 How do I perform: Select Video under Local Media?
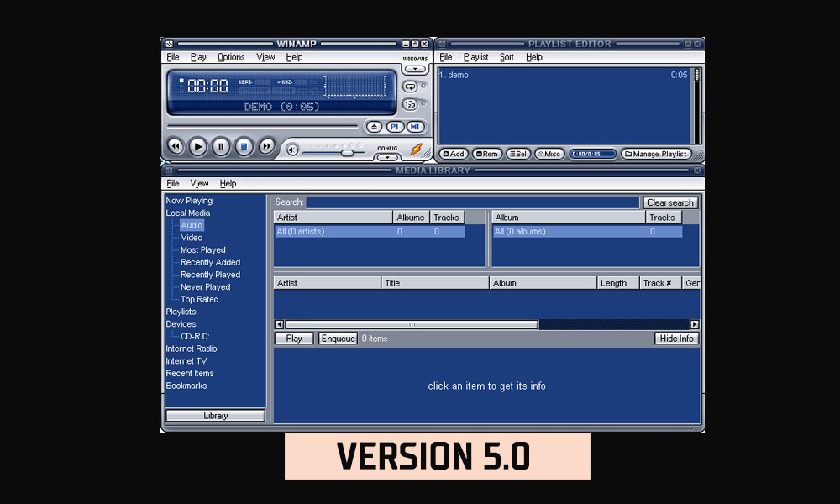pos(192,238)
